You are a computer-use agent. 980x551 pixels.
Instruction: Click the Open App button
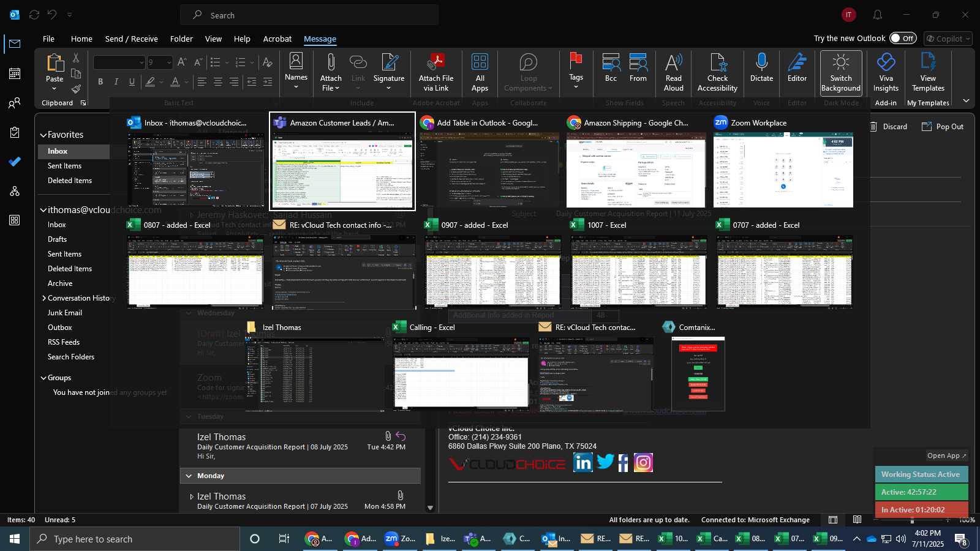click(946, 455)
